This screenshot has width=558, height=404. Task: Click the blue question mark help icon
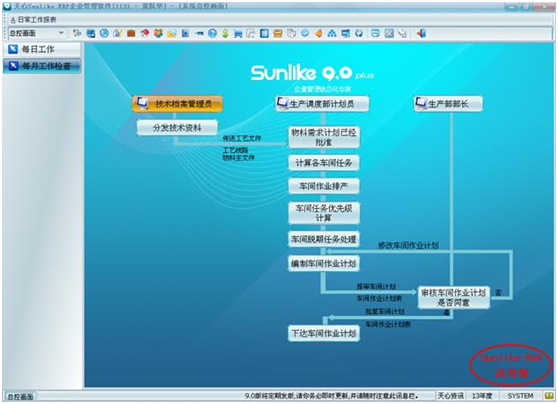coord(212,33)
